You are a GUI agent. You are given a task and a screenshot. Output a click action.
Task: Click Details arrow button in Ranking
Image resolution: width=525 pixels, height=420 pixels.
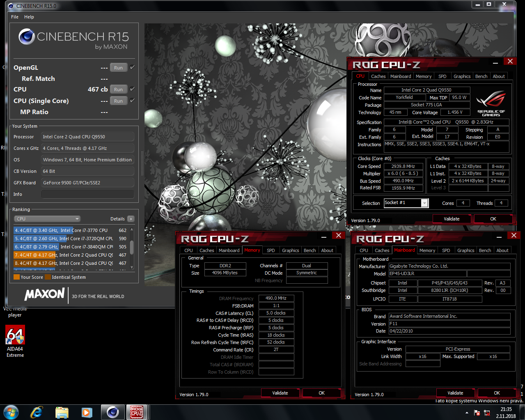(x=131, y=219)
